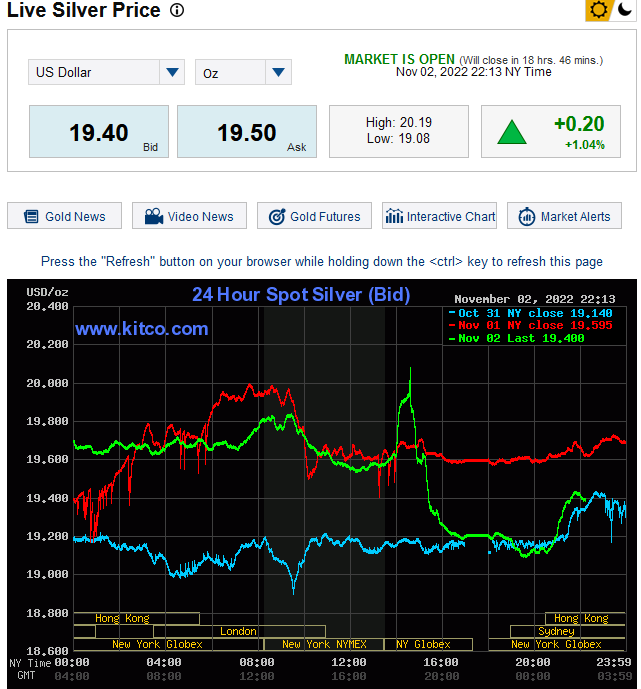This screenshot has width=641, height=689.
Task: Click the 24 Hour Spot Silver (Bid) chart title
Action: coord(301,294)
